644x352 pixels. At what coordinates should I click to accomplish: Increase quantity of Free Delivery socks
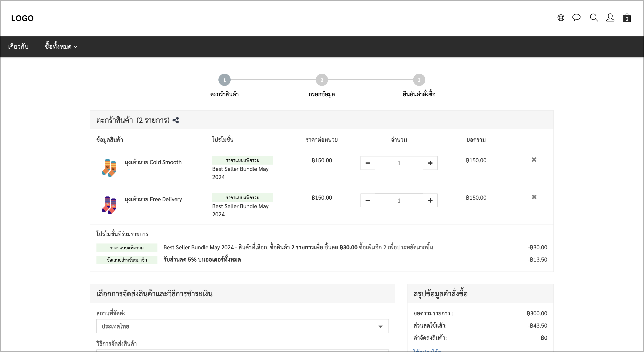point(430,200)
